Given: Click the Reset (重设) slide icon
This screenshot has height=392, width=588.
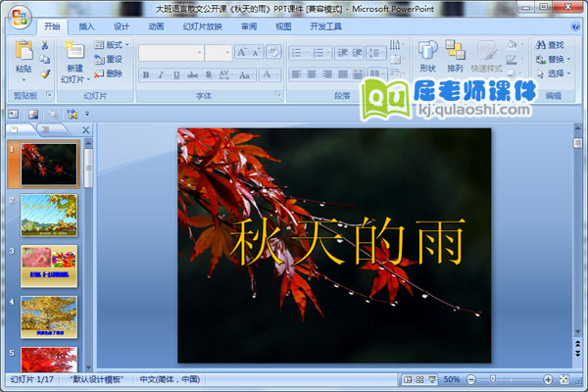Looking at the screenshot, I should tap(99, 59).
